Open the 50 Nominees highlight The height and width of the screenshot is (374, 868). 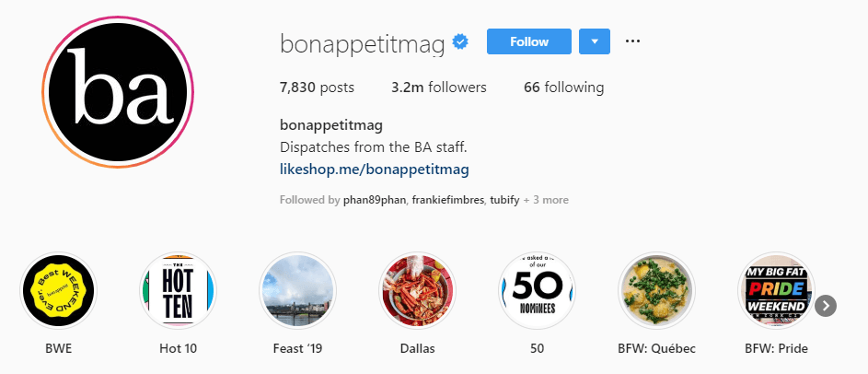(x=537, y=292)
